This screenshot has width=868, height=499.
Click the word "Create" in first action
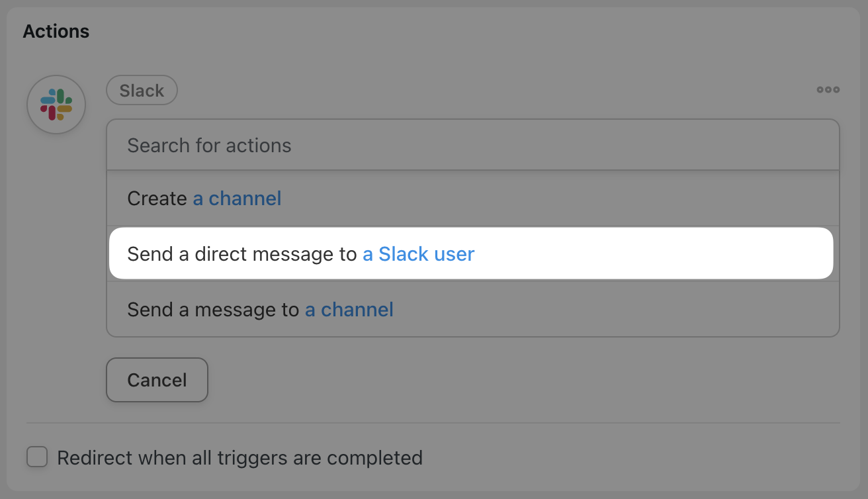point(157,199)
